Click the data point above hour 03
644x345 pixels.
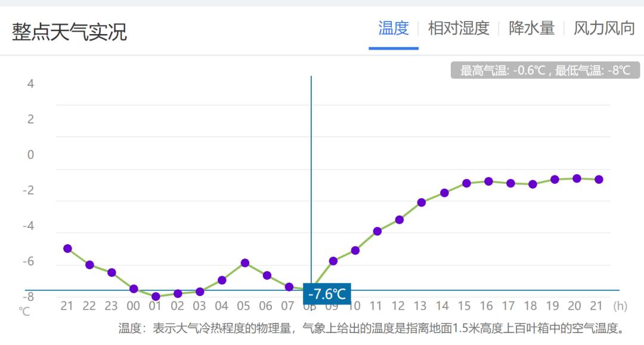(x=200, y=291)
